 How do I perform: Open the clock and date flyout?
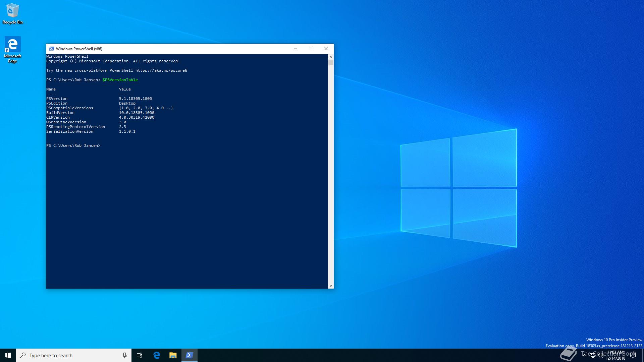point(615,355)
